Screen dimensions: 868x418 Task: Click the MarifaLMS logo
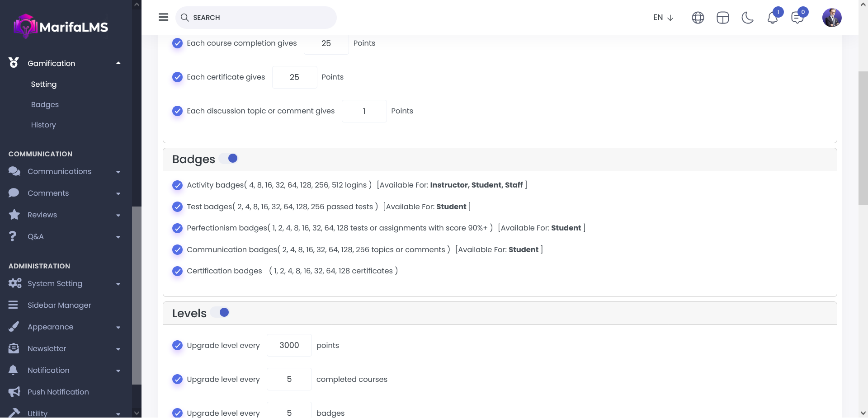click(61, 27)
